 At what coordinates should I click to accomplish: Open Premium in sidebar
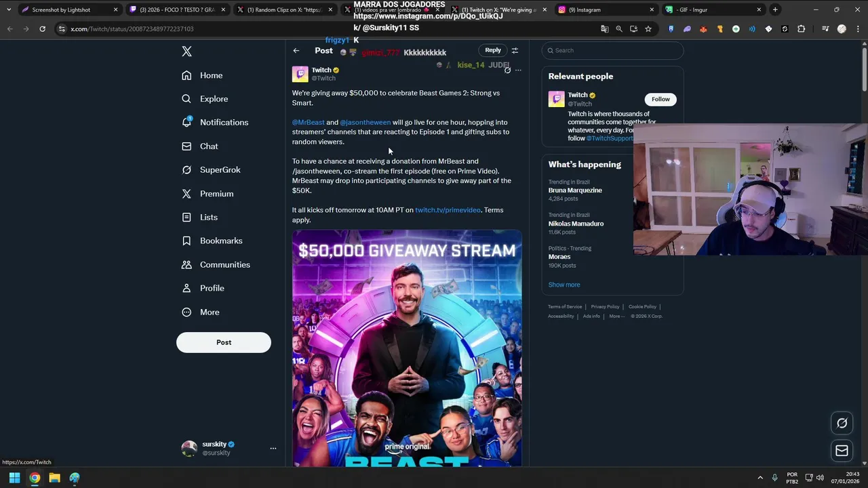click(x=208, y=194)
